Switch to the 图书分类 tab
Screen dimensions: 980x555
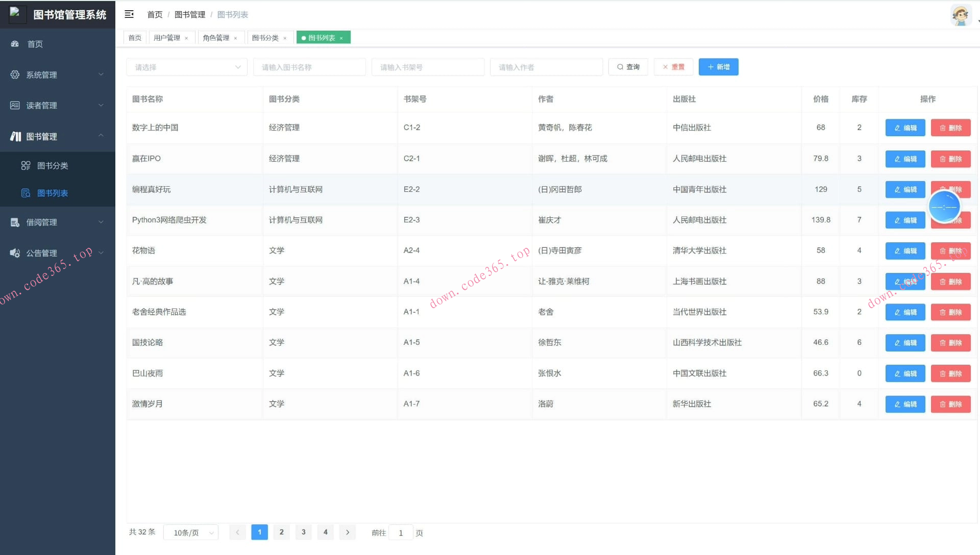265,37
